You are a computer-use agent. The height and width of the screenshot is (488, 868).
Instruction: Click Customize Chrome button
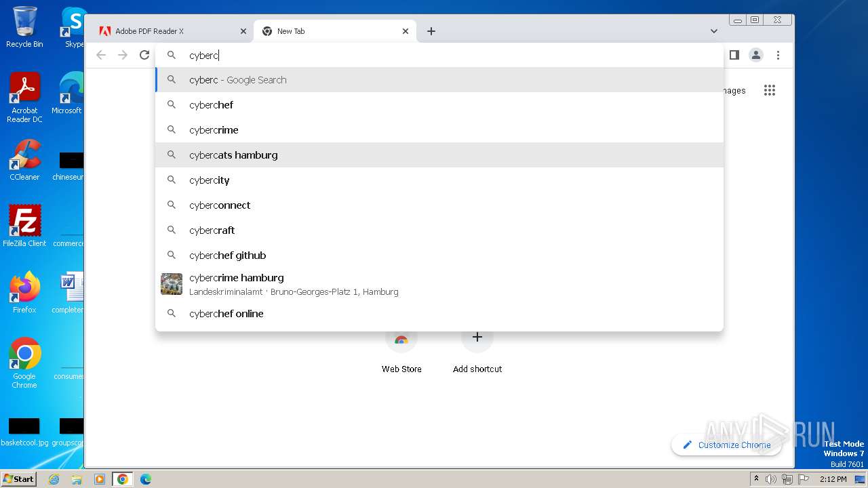tap(726, 445)
